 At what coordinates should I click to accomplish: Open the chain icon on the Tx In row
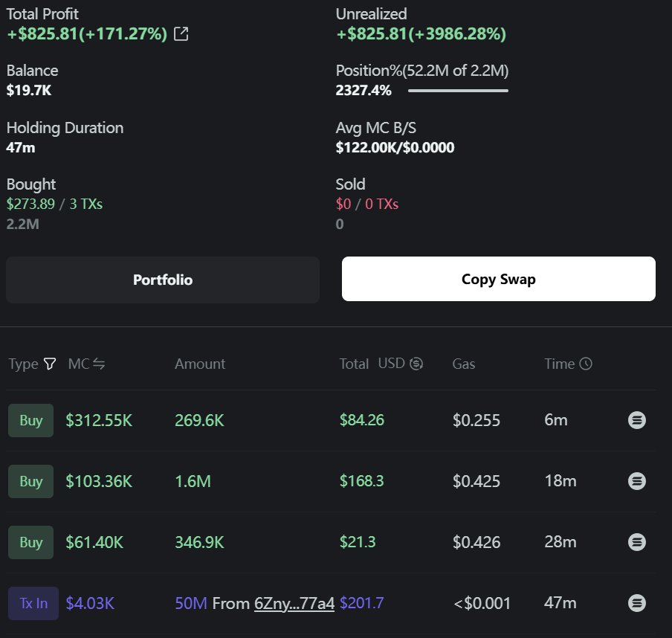point(636,603)
